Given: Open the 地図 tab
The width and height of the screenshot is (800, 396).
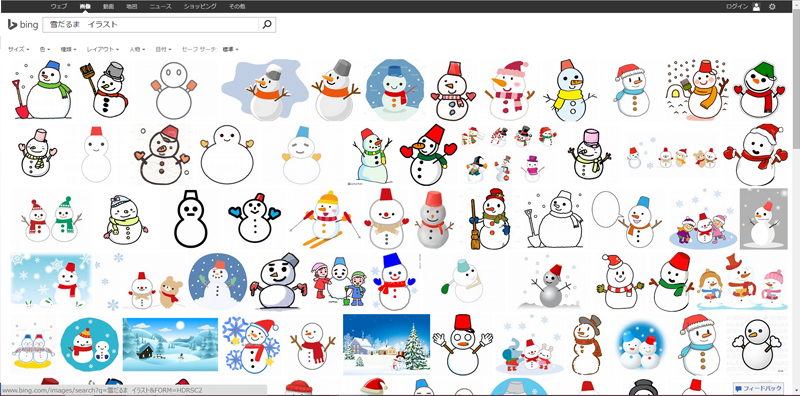Looking at the screenshot, I should (x=132, y=7).
